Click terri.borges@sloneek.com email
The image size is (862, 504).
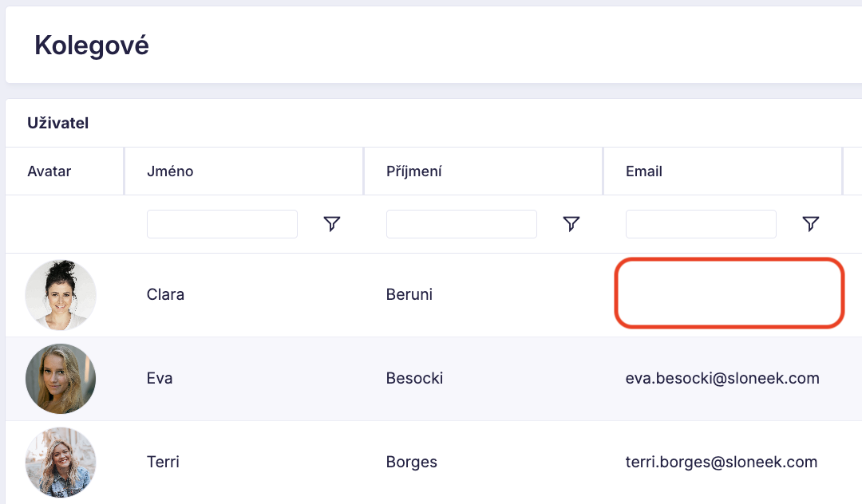722,463
